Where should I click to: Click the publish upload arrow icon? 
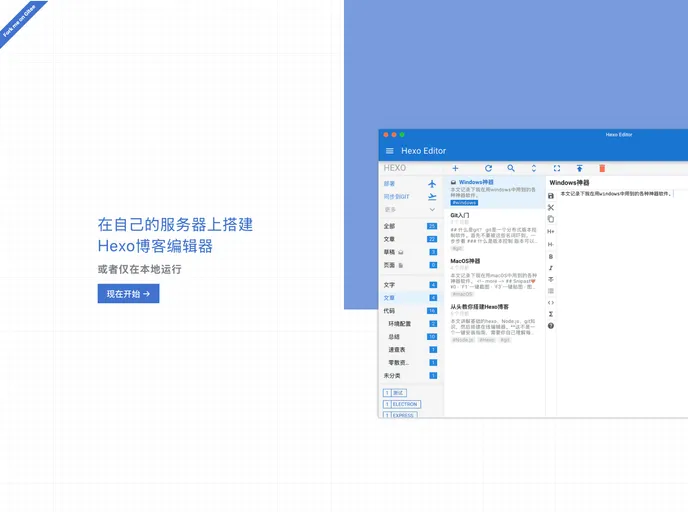[579, 168]
